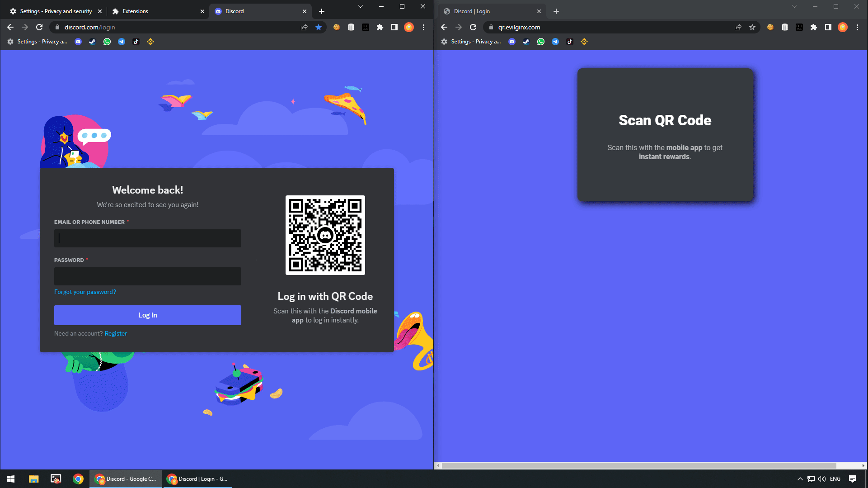The image size is (868, 488).
Task: Close the Discord | Login tab
Action: tap(539, 11)
